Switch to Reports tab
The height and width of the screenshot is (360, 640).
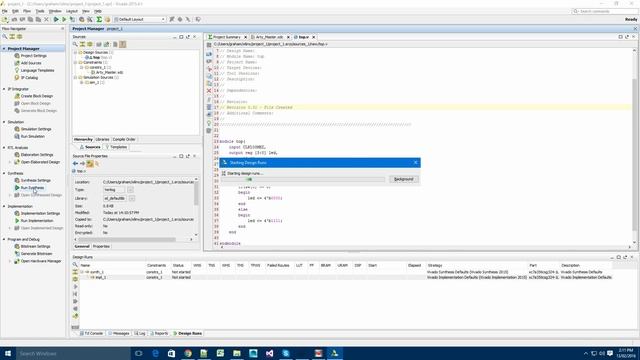click(159, 333)
